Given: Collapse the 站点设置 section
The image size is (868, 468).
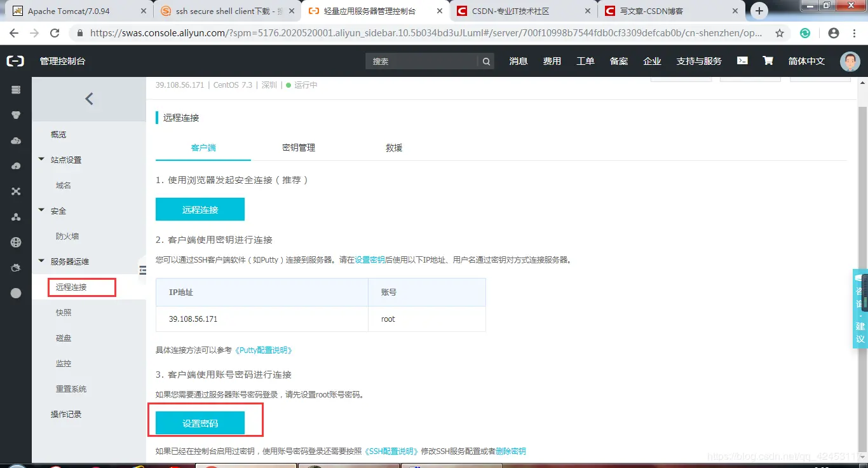Looking at the screenshot, I should 41,160.
